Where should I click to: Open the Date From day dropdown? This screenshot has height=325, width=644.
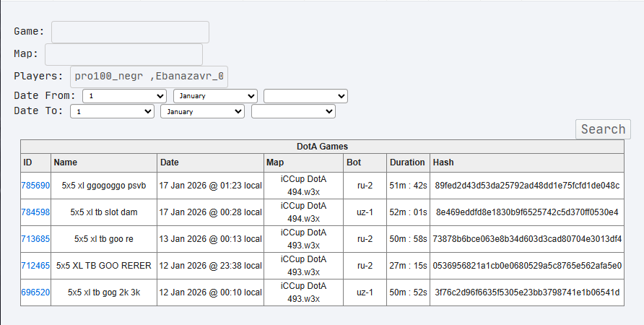(125, 96)
